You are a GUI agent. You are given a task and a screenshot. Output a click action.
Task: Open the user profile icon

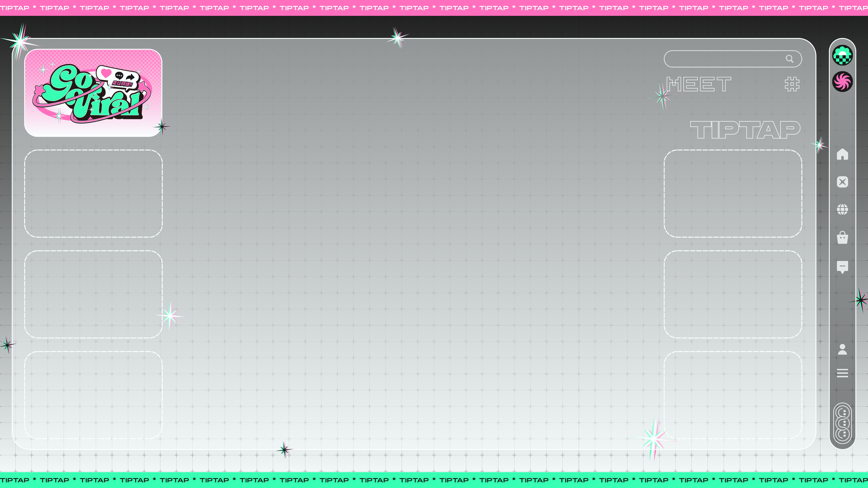[842, 349]
